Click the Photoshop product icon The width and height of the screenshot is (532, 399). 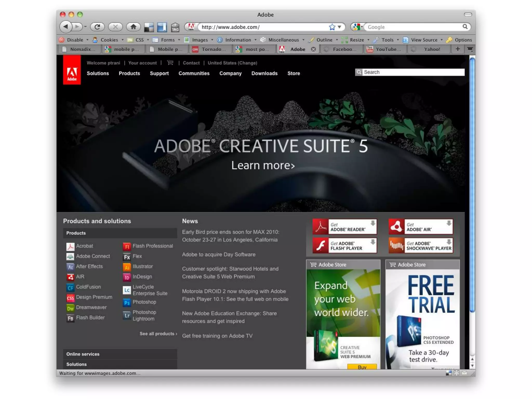pyautogui.click(x=127, y=303)
